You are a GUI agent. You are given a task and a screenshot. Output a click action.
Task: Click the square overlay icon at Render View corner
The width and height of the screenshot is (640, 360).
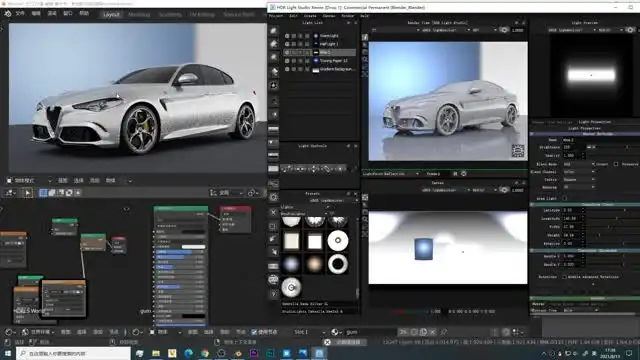pos(518,151)
